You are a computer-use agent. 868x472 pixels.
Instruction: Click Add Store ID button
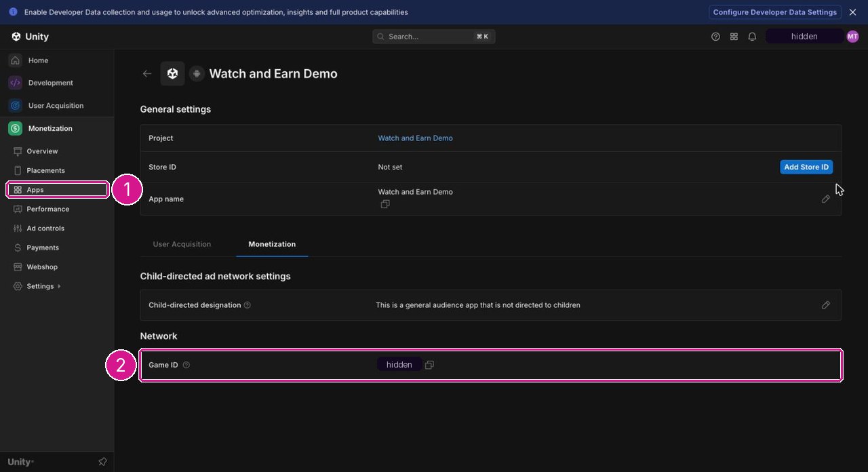pos(806,167)
